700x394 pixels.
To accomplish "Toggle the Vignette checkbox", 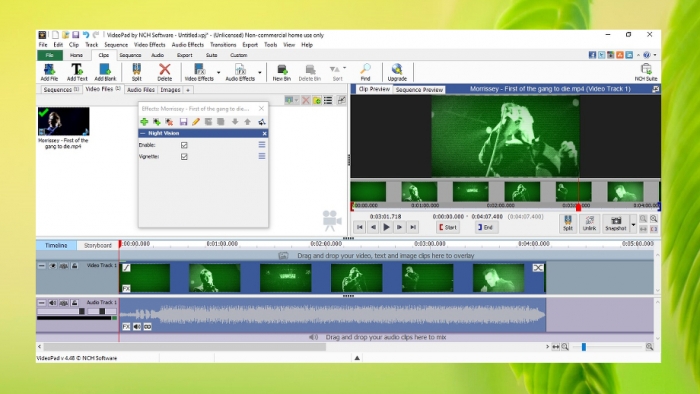I will (184, 157).
